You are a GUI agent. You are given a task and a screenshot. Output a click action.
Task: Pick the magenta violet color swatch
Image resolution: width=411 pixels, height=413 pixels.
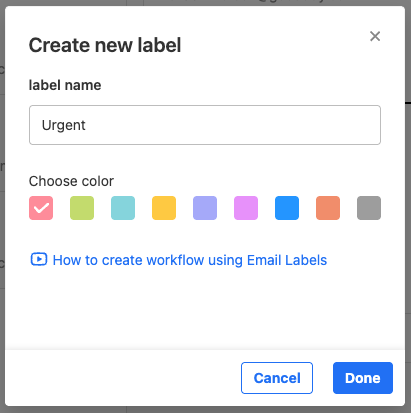point(246,208)
